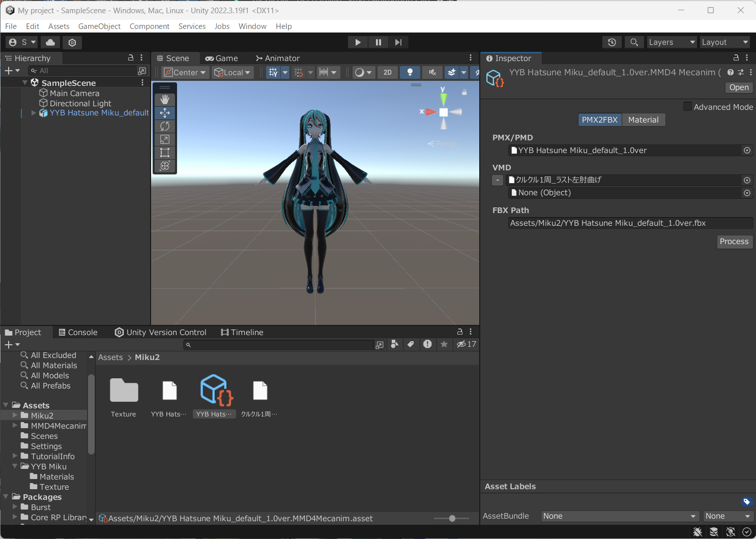This screenshot has width=756, height=539.
Task: Select the Rect transform tool
Action: 164,152
